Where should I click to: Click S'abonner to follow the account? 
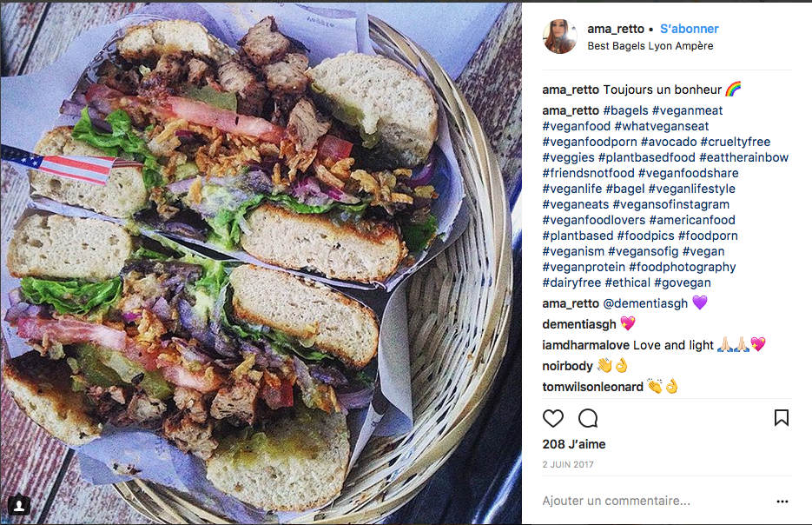point(689,29)
